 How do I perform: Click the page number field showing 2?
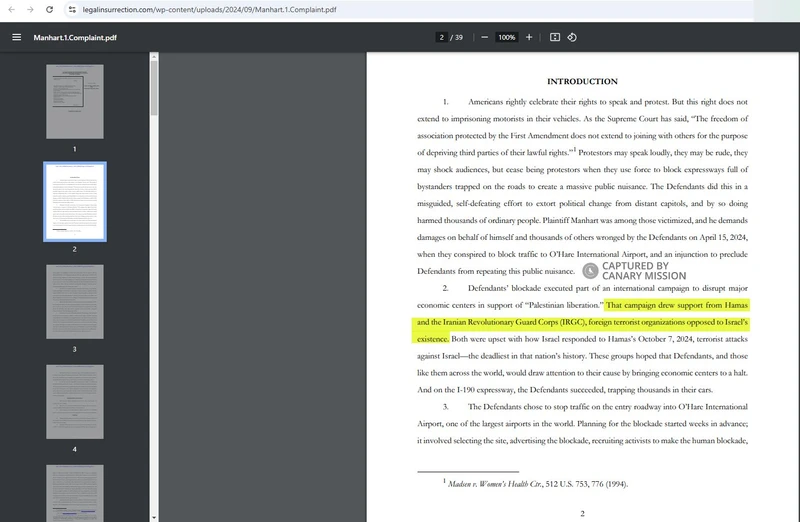[x=441, y=37]
